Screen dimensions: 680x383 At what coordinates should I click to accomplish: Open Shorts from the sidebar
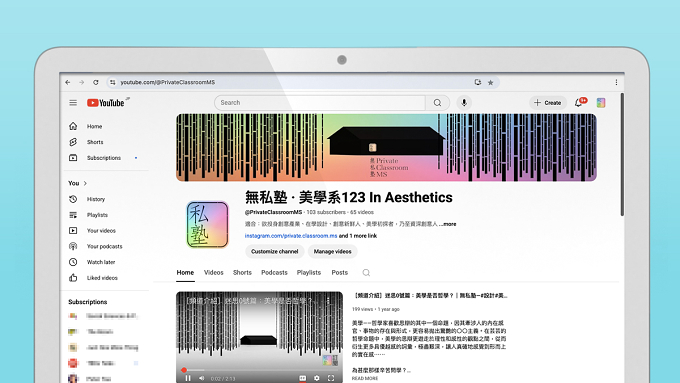tap(95, 142)
